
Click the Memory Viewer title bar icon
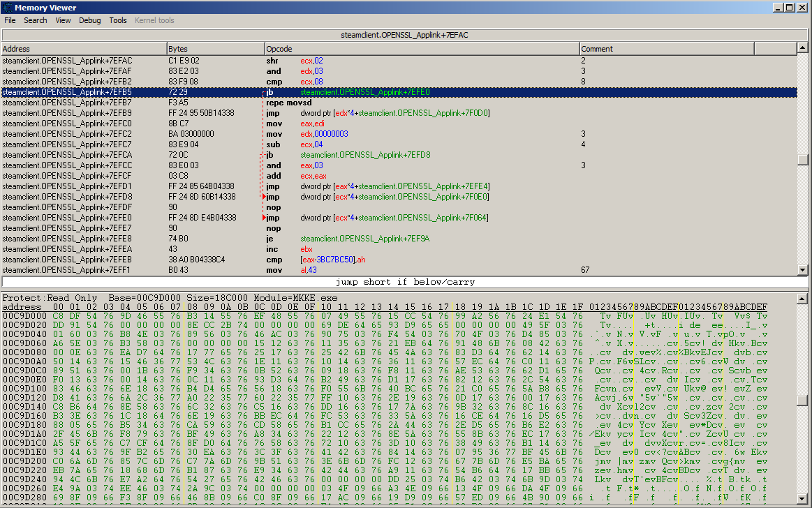[x=7, y=7]
